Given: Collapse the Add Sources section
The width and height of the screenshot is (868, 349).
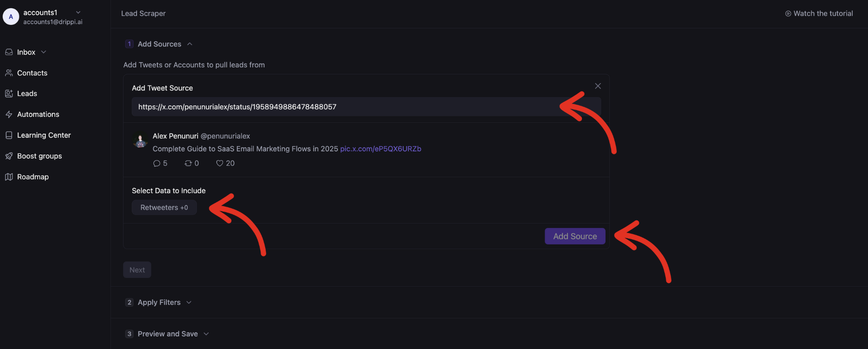Looking at the screenshot, I should [x=190, y=43].
